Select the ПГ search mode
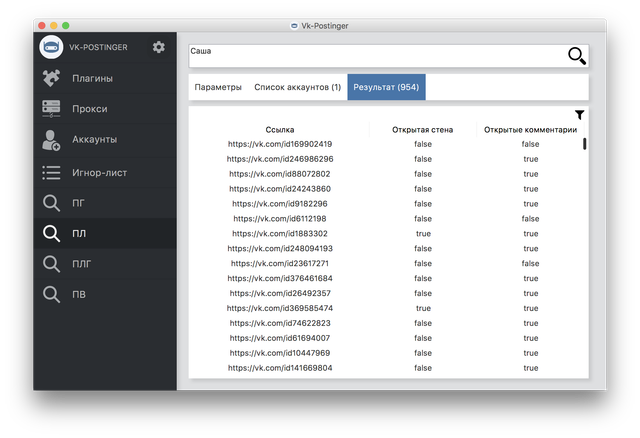The height and width of the screenshot is (438, 640). [x=105, y=203]
